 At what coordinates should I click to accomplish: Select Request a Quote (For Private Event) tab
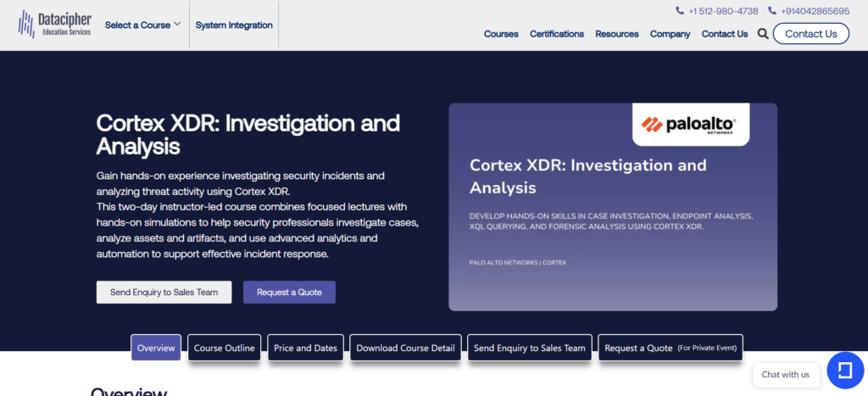(670, 348)
